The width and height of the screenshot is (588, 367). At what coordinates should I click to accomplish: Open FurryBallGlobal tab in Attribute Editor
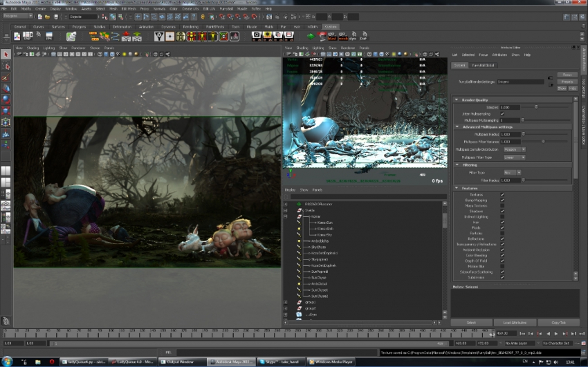[x=483, y=66]
